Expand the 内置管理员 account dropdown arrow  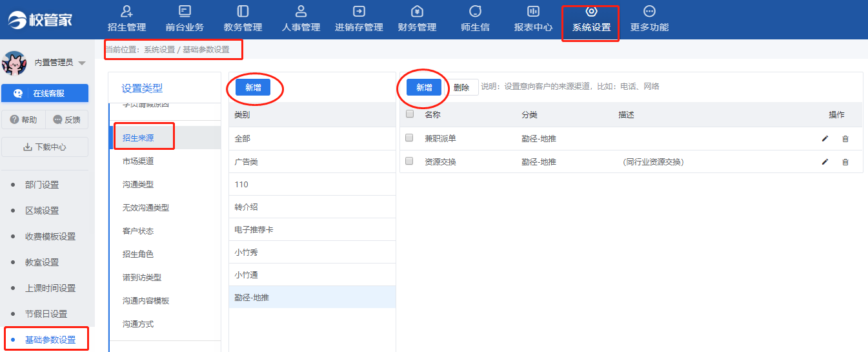(x=82, y=63)
